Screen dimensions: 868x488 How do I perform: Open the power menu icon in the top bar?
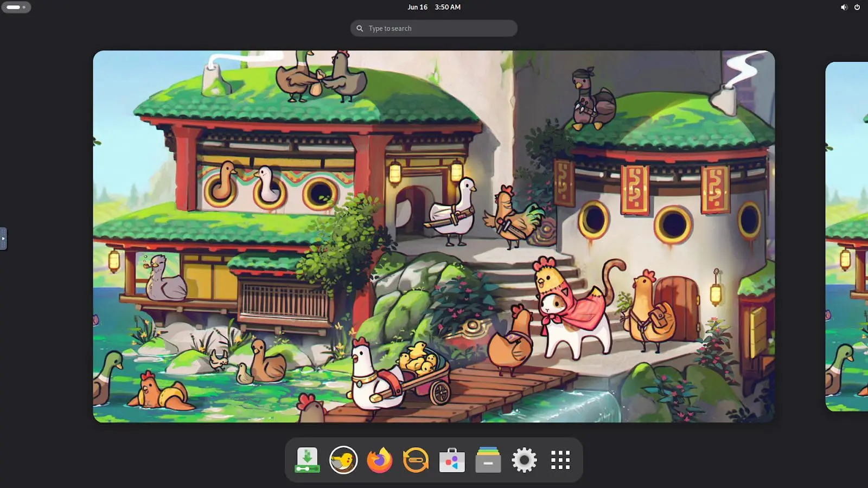pos(857,7)
